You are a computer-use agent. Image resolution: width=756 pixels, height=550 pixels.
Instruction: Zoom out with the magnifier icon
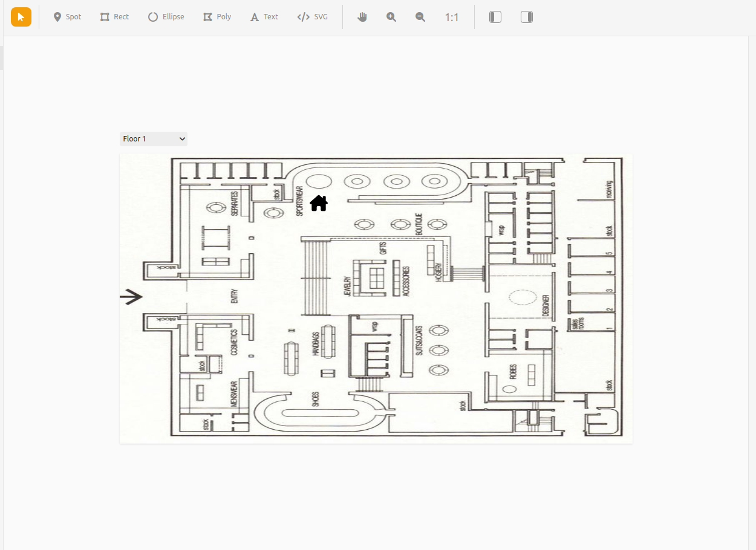click(420, 16)
